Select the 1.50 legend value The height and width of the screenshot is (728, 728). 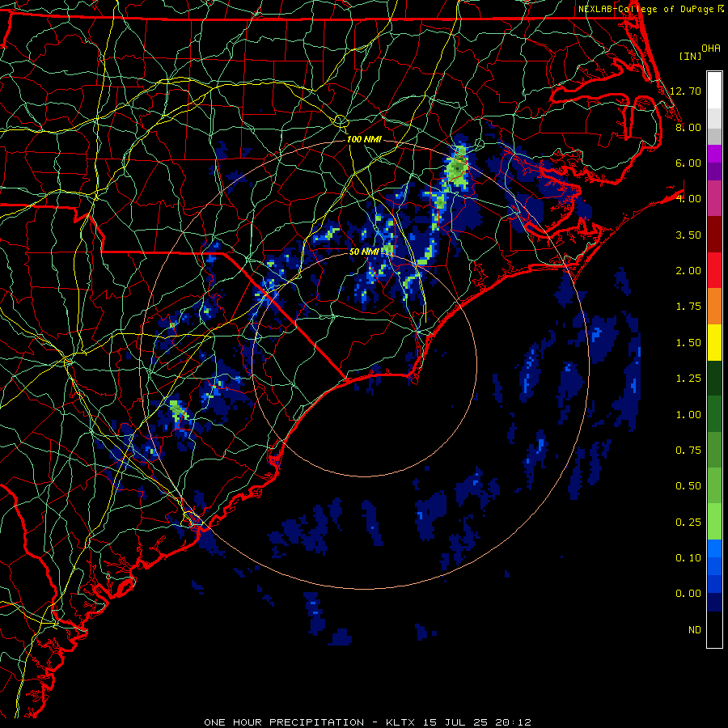pos(688,343)
